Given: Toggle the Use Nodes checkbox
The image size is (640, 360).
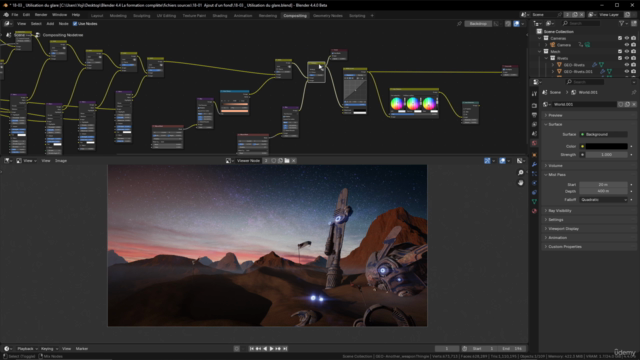Looking at the screenshot, I should click(x=75, y=24).
